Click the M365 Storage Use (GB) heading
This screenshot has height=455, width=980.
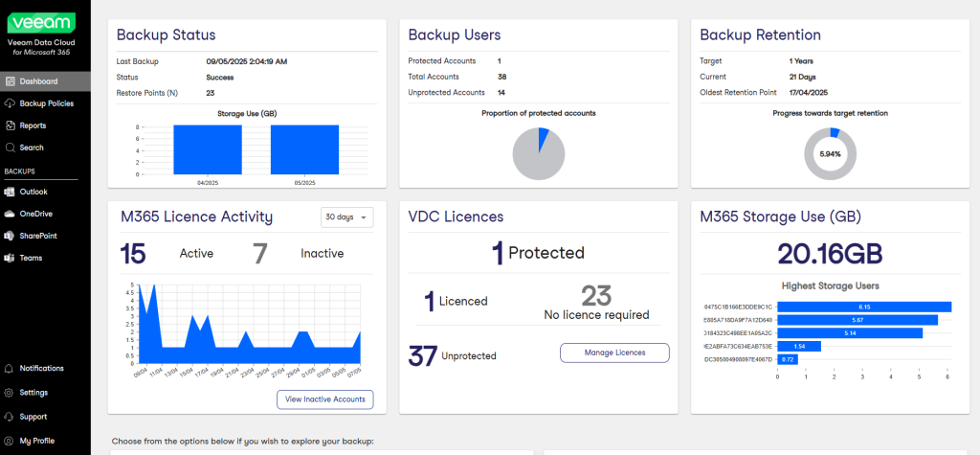point(781,217)
